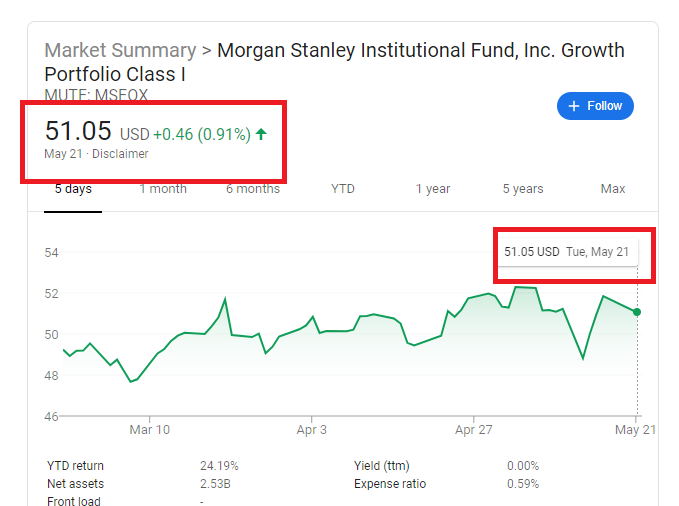The image size is (679, 506).
Task: Click the Apr 27 axis label
Action: [475, 429]
